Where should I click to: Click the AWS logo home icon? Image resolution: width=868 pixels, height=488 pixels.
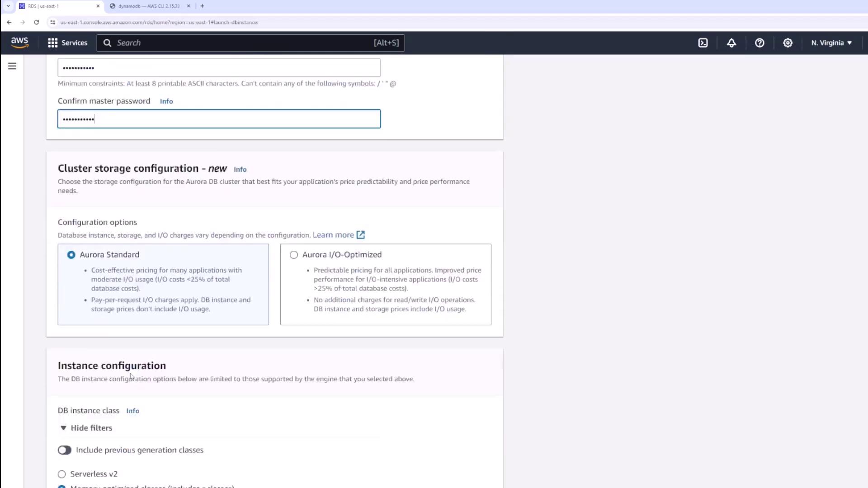coord(19,42)
